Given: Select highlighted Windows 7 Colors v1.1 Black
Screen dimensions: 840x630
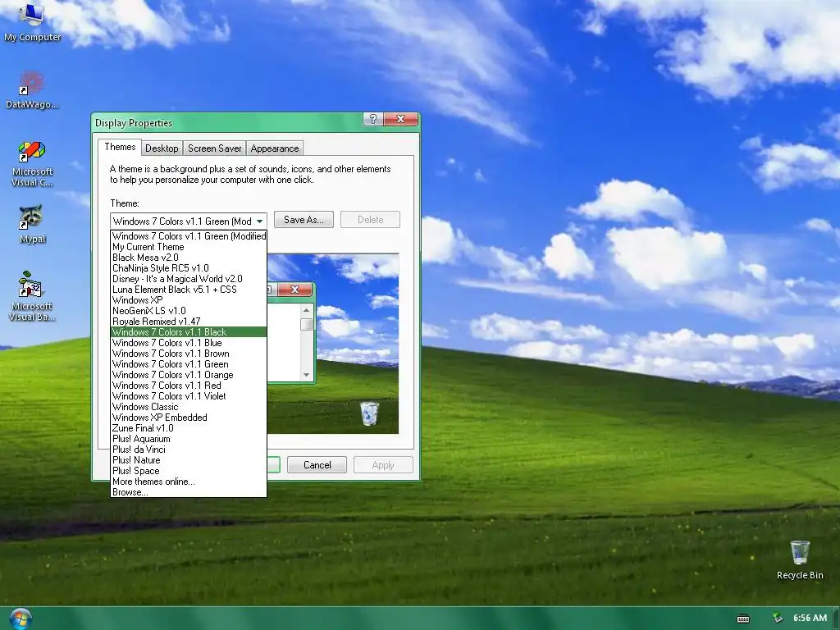Looking at the screenshot, I should click(189, 332).
